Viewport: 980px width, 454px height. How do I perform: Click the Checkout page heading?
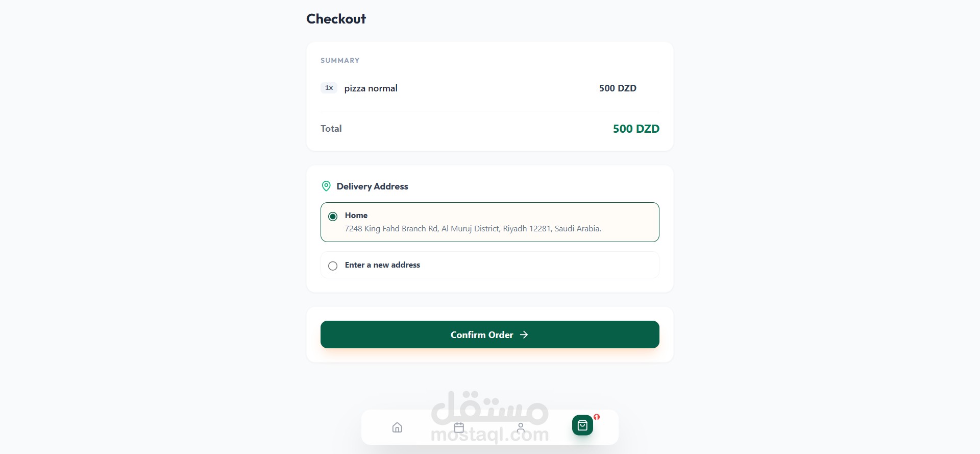click(336, 19)
